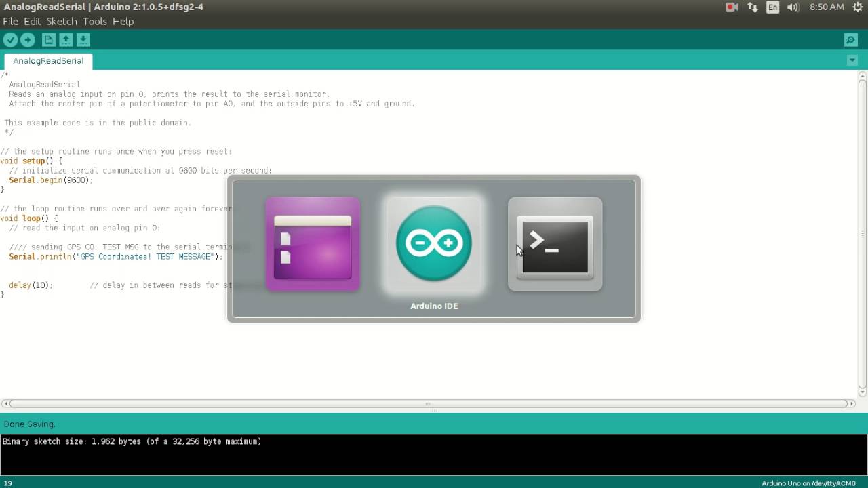868x488 pixels.
Task: Click the delay(10) code line
Action: click(x=31, y=285)
